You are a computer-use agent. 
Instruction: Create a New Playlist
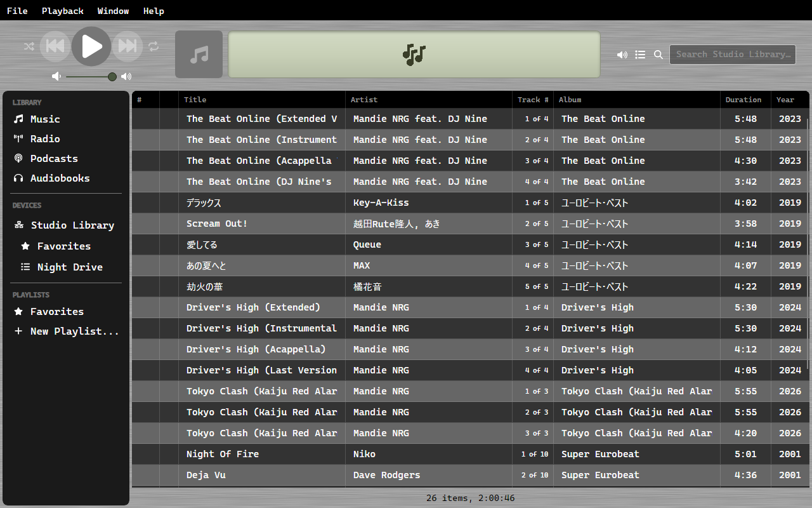coord(66,331)
